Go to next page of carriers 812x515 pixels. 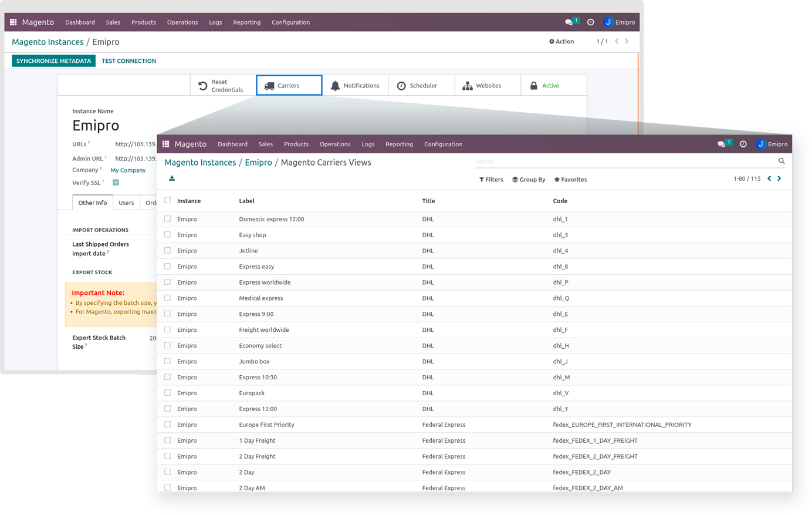(x=779, y=179)
